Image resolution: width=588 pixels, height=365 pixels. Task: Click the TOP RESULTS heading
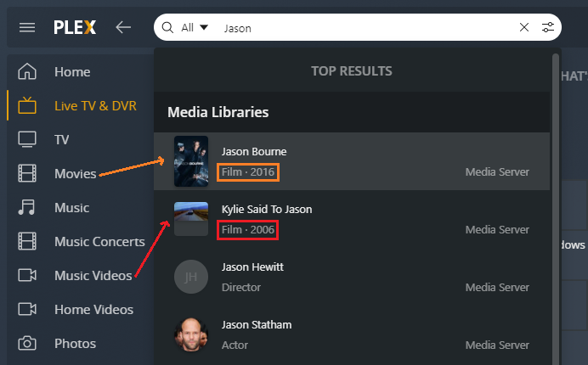click(352, 70)
